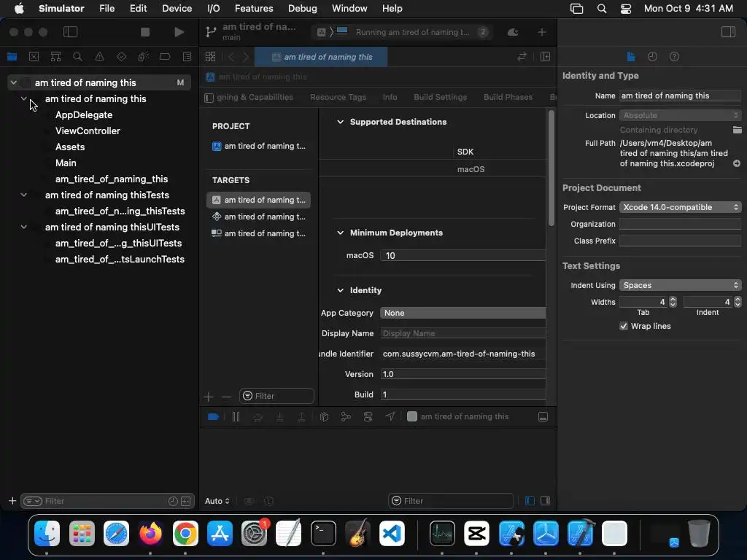
Task: Click the Debug View Hierarchy icon
Action: [x=324, y=416]
